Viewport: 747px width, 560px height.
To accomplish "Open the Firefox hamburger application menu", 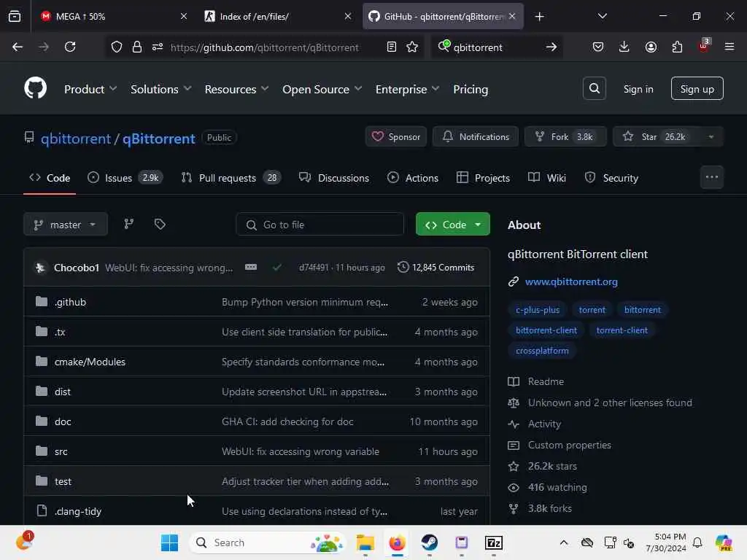I will pos(729,47).
